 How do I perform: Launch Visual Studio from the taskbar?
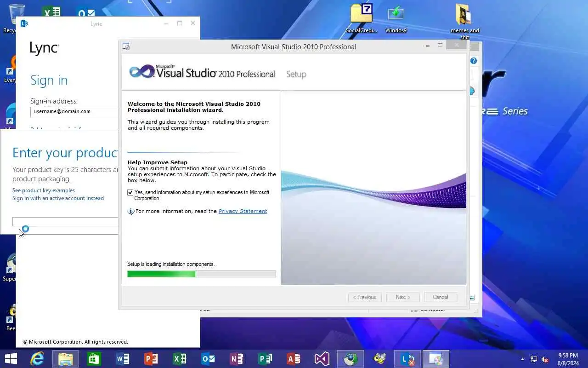(x=322, y=359)
